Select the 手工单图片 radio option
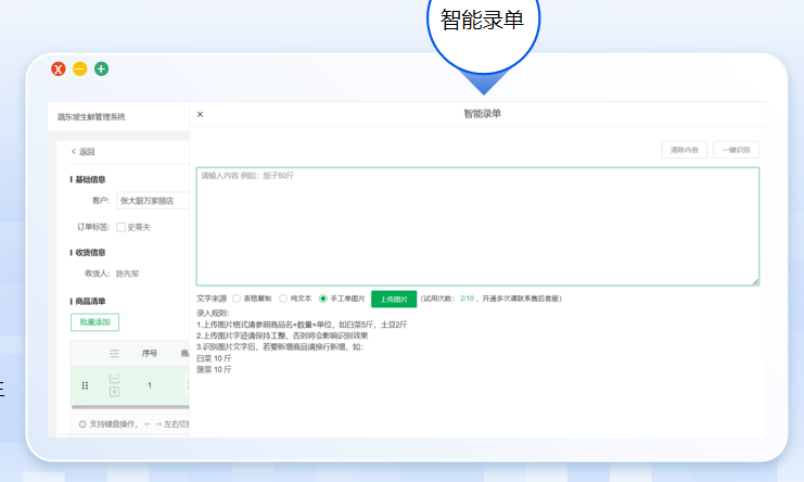Image resolution: width=804 pixels, height=482 pixels. [323, 298]
